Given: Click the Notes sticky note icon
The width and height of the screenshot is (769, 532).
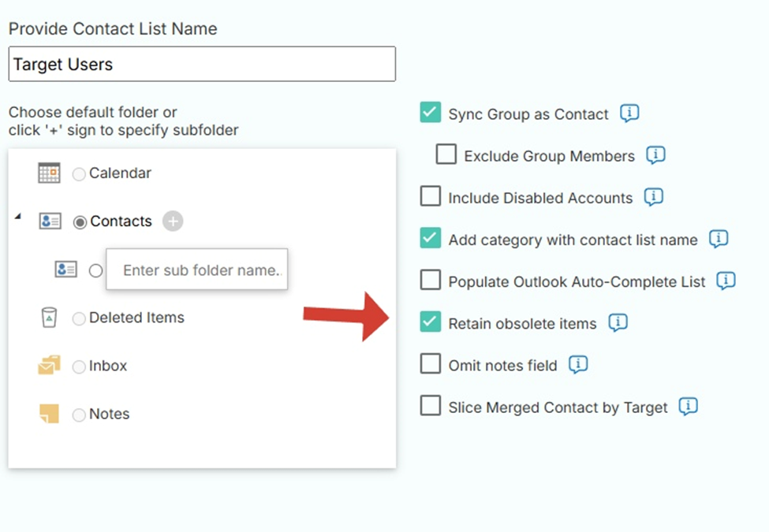Looking at the screenshot, I should pyautogui.click(x=49, y=414).
